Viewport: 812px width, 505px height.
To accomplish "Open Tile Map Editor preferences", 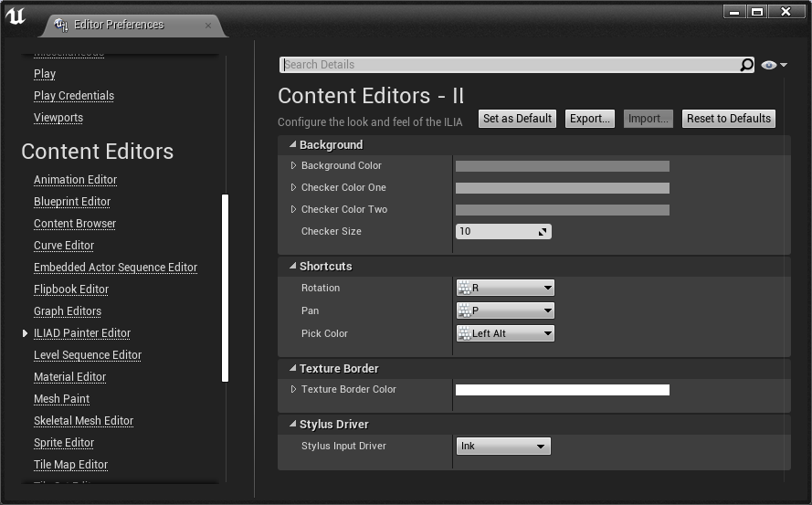I will coord(71,465).
